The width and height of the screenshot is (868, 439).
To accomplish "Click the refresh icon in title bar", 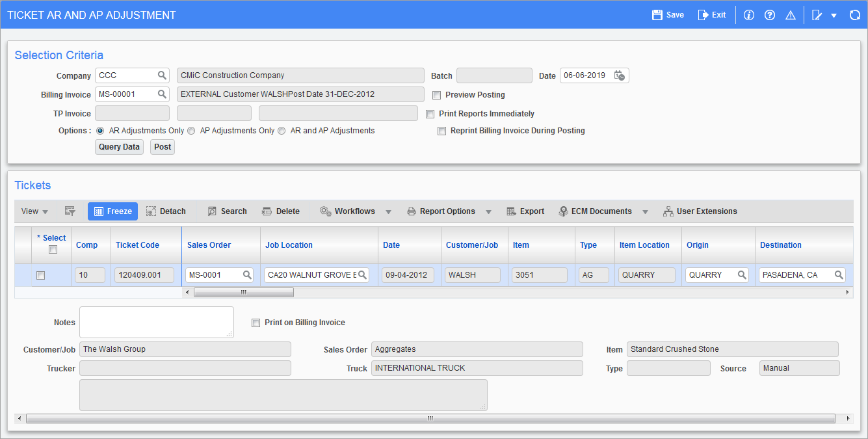I will coord(855,15).
